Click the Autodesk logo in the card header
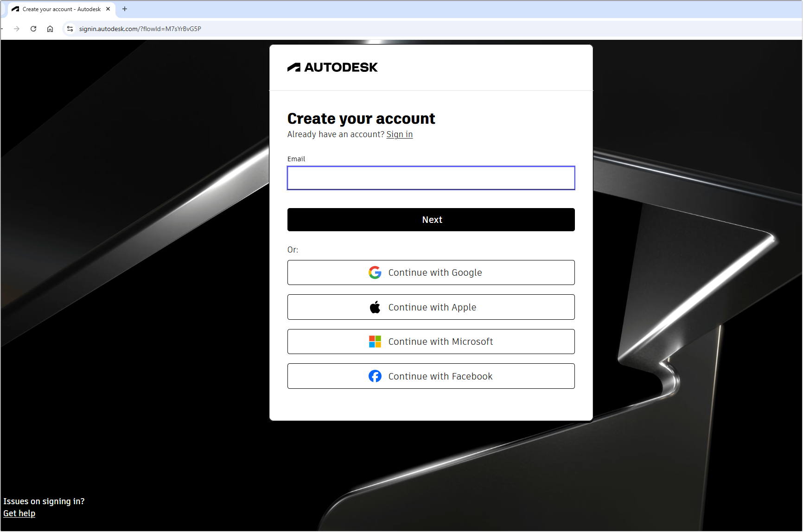The width and height of the screenshot is (803, 532). pos(332,68)
